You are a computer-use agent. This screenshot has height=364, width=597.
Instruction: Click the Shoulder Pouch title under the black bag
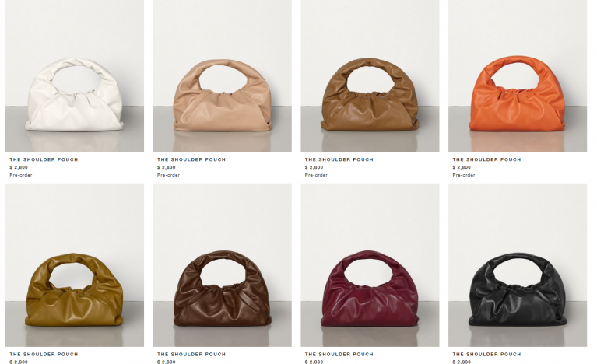pos(487,354)
